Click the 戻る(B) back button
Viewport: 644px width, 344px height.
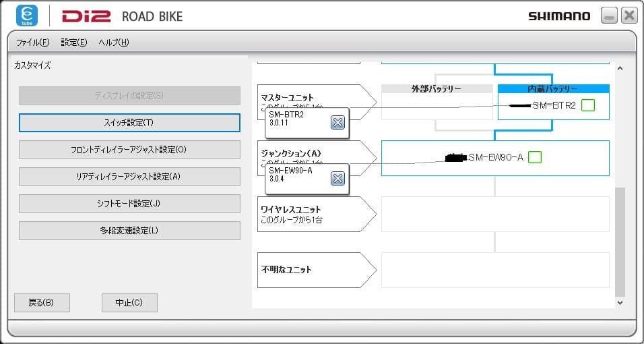42,303
